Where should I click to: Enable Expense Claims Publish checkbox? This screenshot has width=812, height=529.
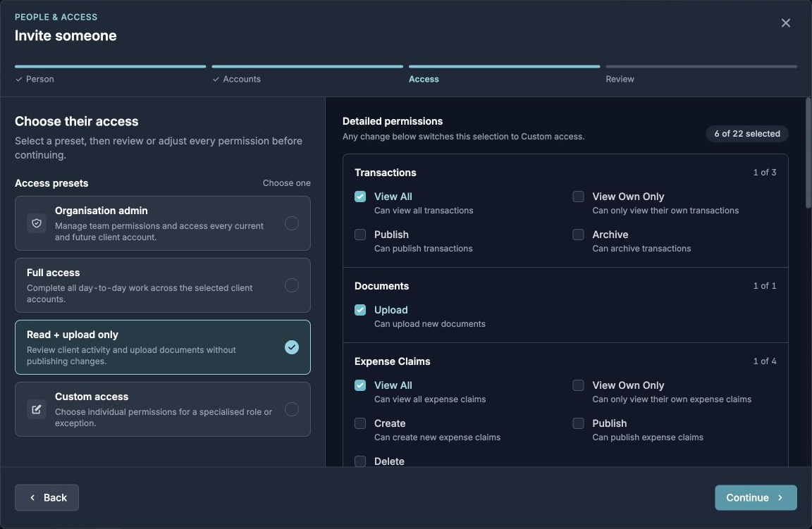pyautogui.click(x=578, y=423)
